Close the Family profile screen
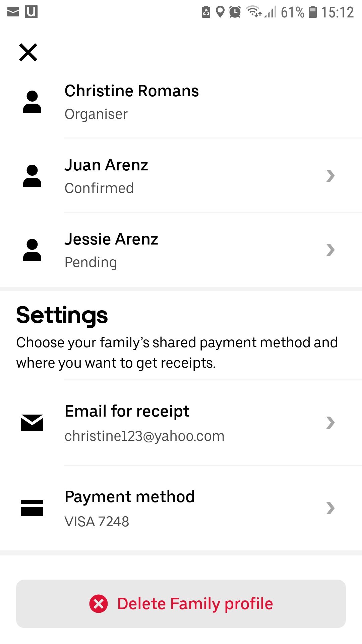The height and width of the screenshot is (644, 362). 28,52
